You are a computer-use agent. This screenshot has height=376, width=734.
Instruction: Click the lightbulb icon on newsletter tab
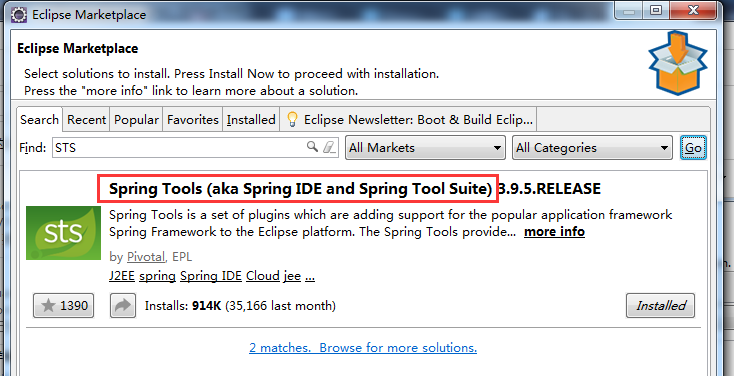point(293,119)
